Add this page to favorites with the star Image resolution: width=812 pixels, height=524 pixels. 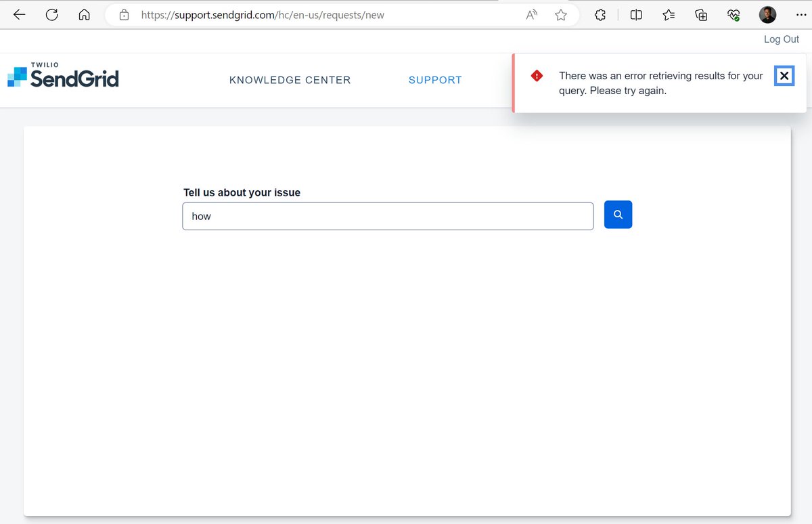pyautogui.click(x=561, y=15)
